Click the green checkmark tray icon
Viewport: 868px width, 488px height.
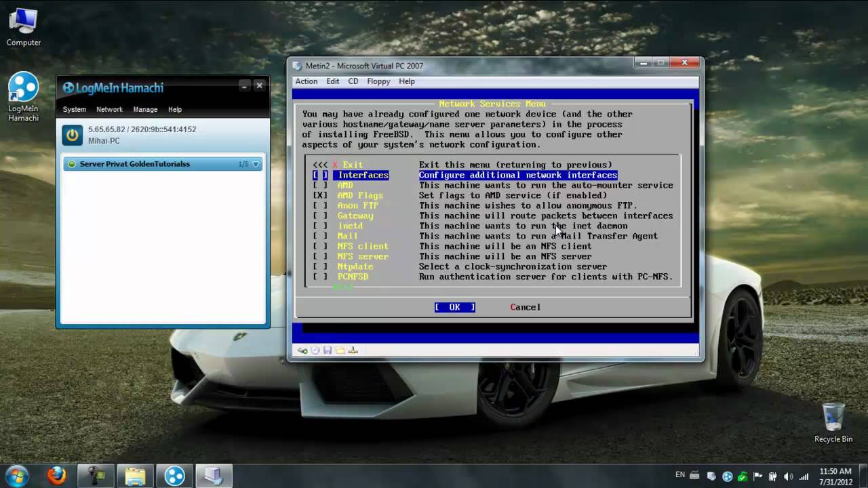click(743, 476)
